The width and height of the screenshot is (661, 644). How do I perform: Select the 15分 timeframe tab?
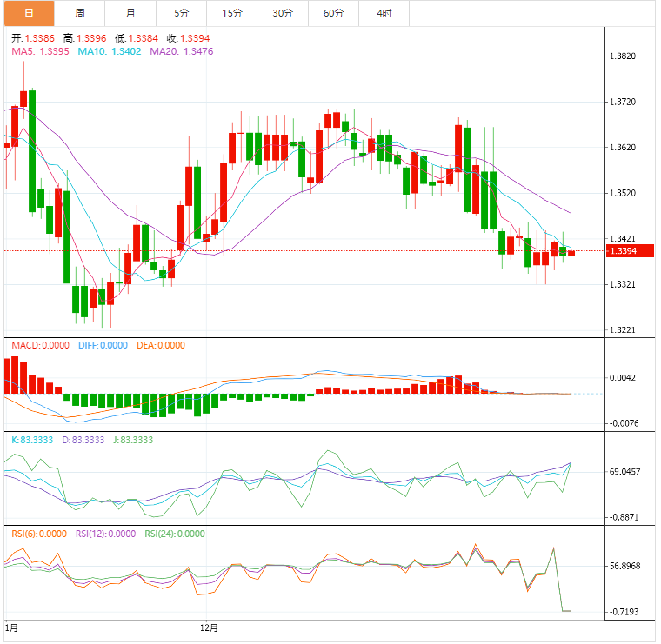[x=231, y=13]
